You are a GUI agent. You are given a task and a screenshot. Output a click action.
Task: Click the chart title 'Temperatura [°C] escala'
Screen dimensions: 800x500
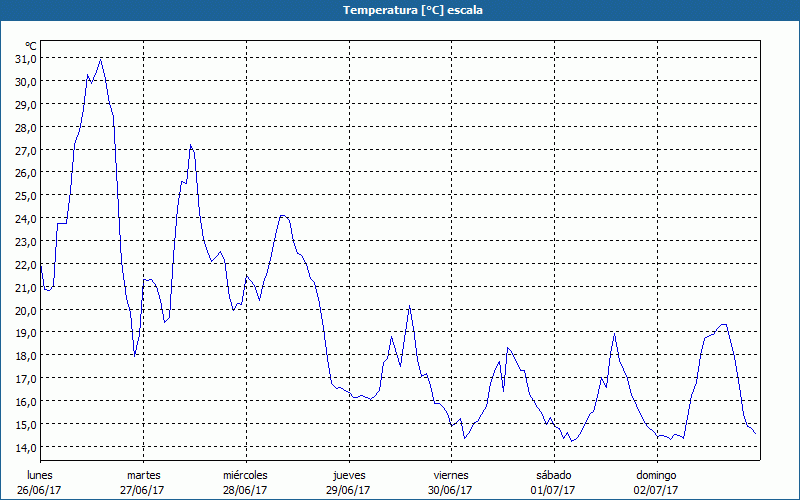pos(400,10)
